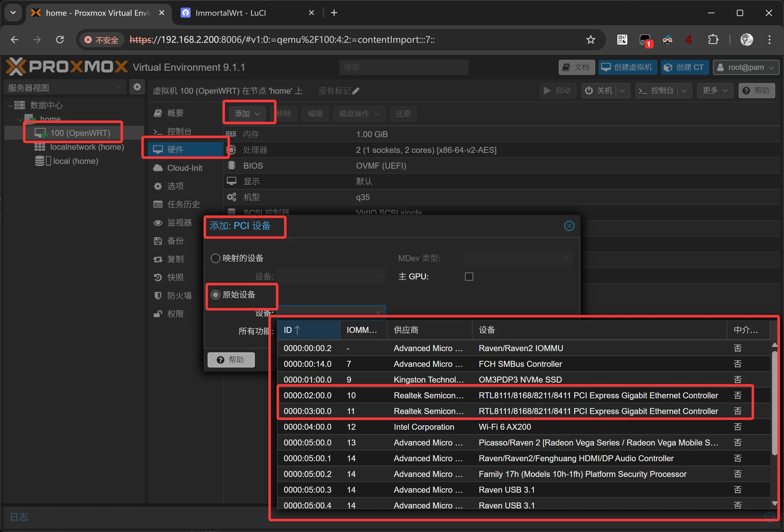The height and width of the screenshot is (532, 784).
Task: Click the bookmark star in address bar
Action: (x=591, y=40)
